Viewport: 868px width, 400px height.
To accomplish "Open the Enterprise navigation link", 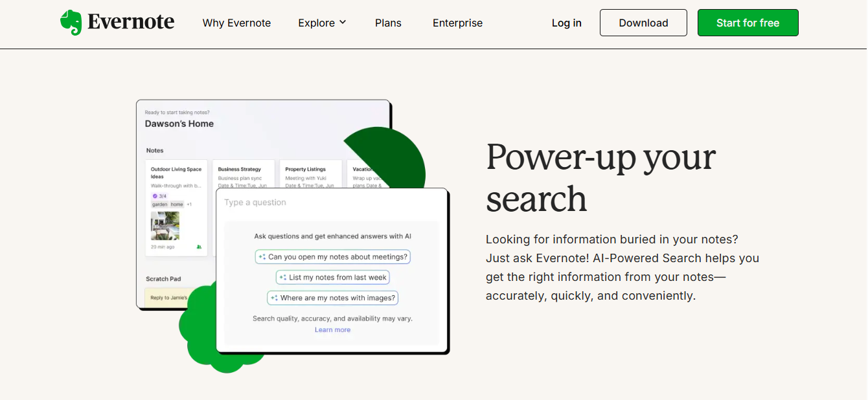I will tap(457, 23).
